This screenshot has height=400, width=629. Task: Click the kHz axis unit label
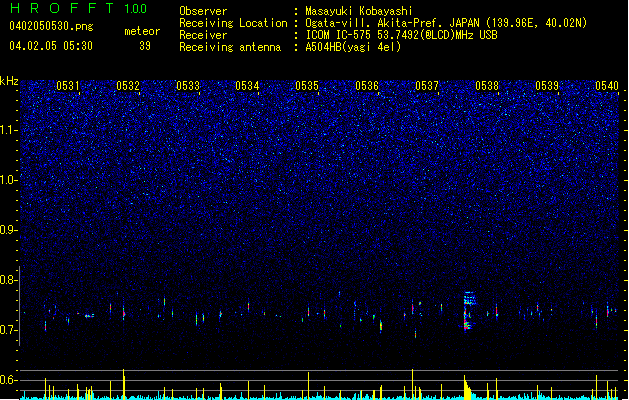tap(9, 81)
